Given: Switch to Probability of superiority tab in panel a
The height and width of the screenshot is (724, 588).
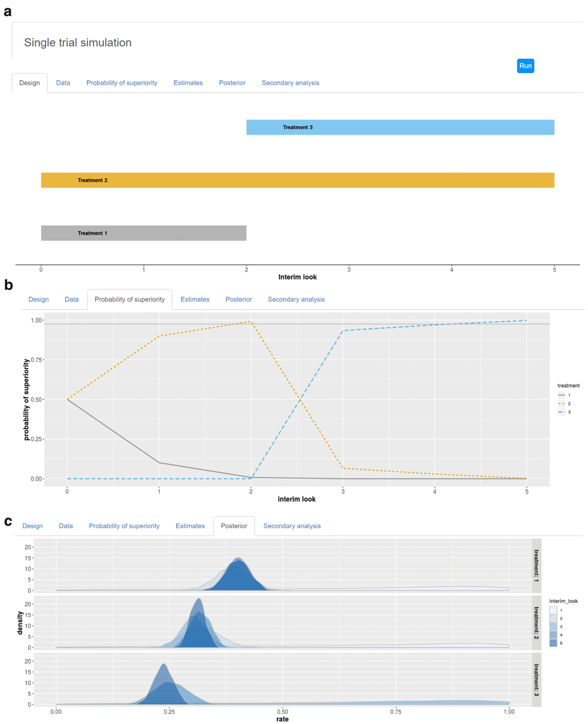Looking at the screenshot, I should click(x=122, y=83).
